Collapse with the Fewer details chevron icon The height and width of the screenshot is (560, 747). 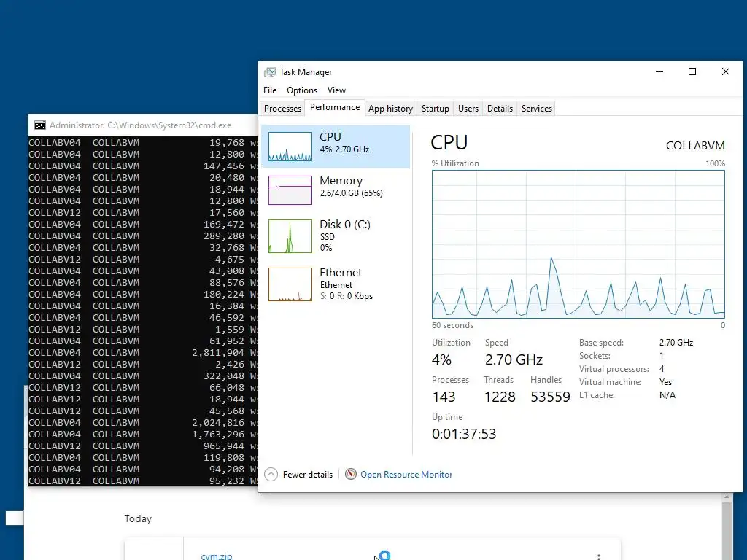271,474
